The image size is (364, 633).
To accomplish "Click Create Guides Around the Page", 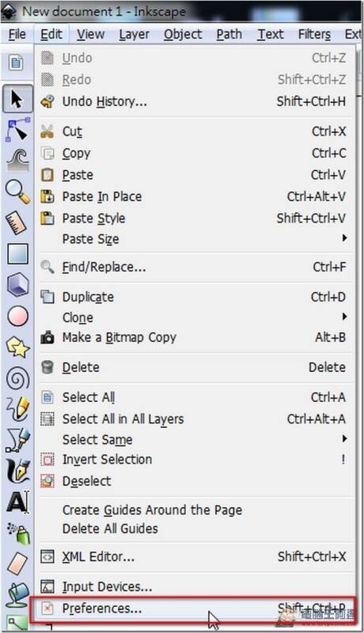I will [152, 510].
